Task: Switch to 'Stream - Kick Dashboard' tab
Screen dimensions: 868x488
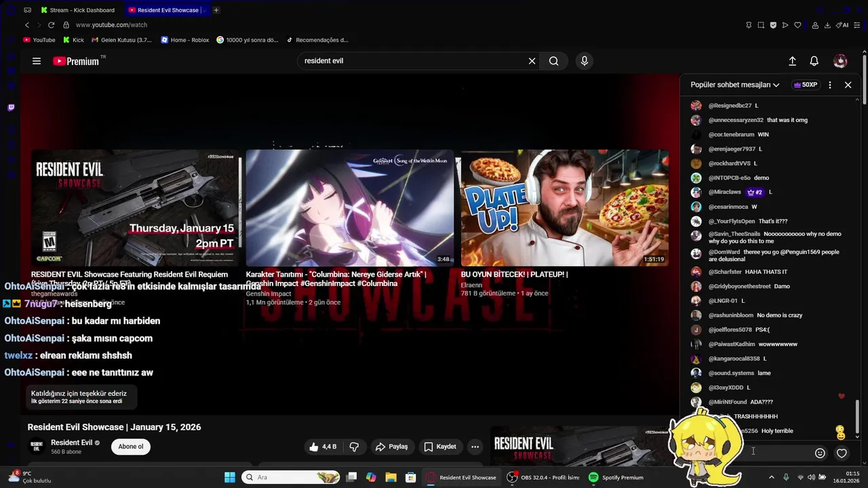Action: 78,10
